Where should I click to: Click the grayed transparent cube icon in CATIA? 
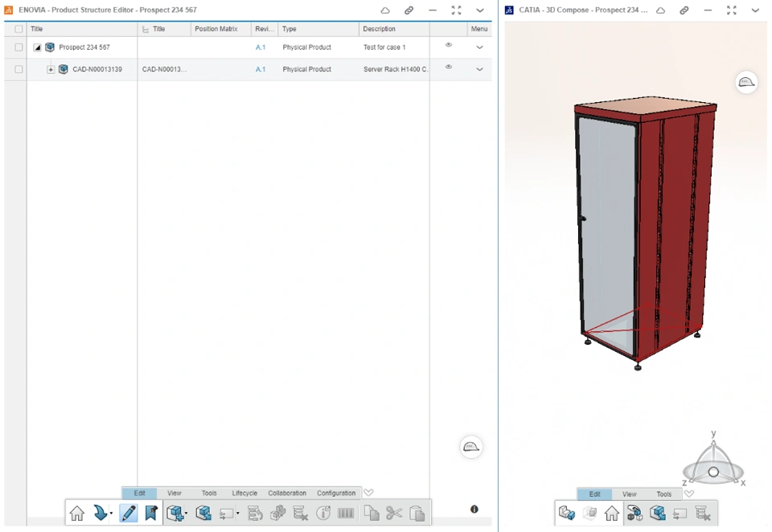pyautogui.click(x=589, y=514)
